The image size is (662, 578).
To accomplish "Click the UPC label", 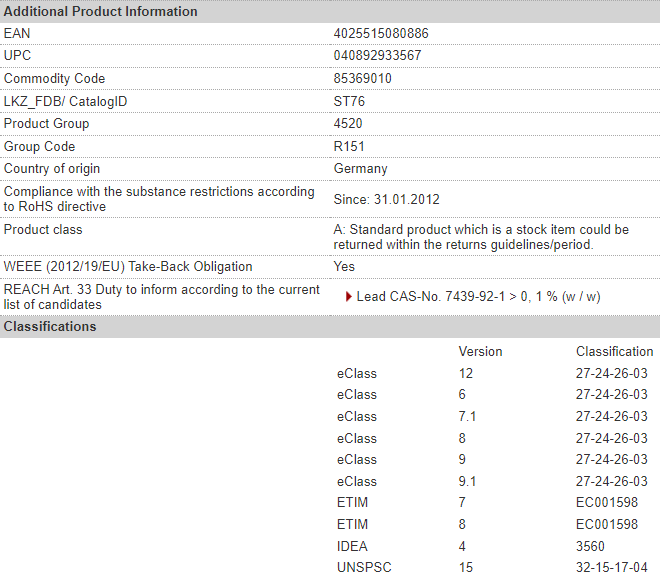I will click(x=17, y=55).
